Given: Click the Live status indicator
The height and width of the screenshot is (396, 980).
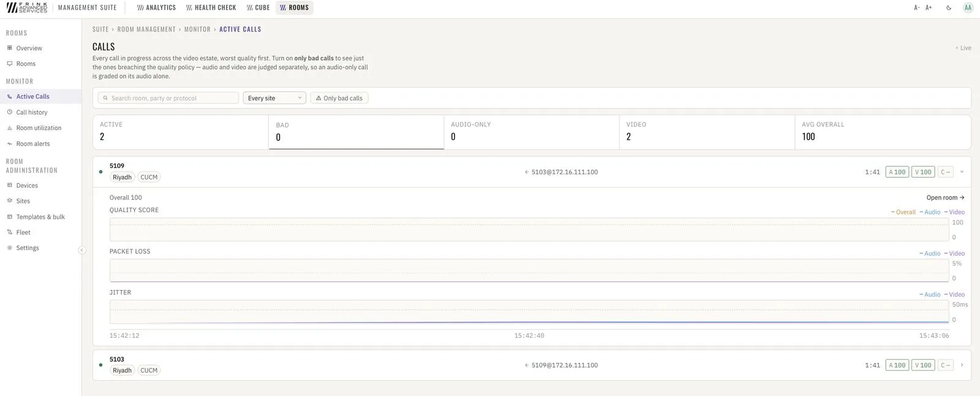Looking at the screenshot, I should [x=963, y=48].
